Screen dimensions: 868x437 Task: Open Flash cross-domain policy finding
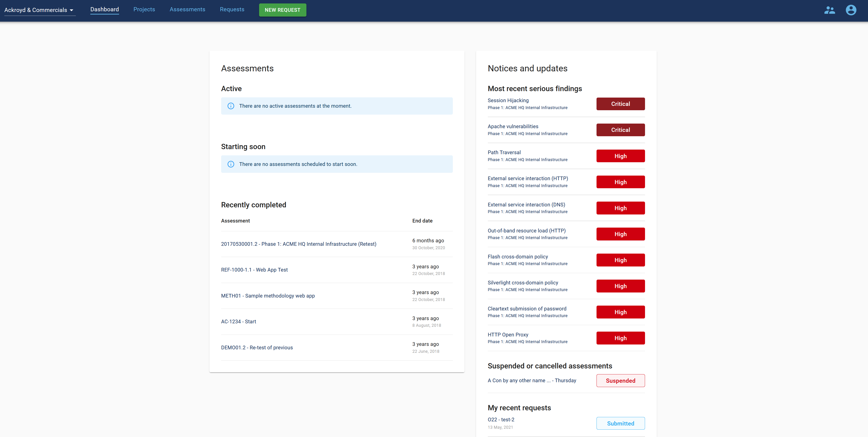518,257
